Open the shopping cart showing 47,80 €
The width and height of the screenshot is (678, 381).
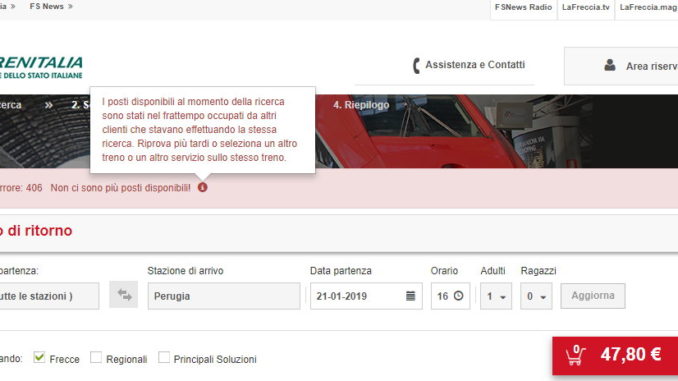615,355
